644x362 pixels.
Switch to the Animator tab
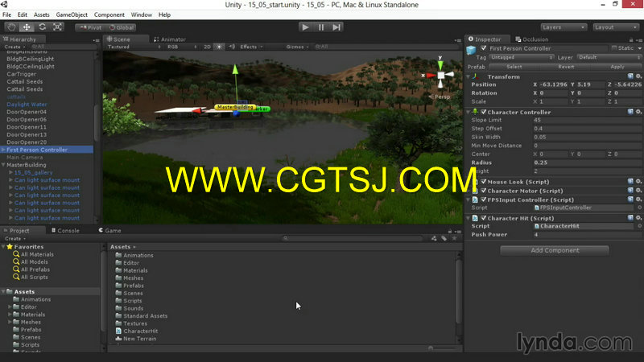coord(170,39)
